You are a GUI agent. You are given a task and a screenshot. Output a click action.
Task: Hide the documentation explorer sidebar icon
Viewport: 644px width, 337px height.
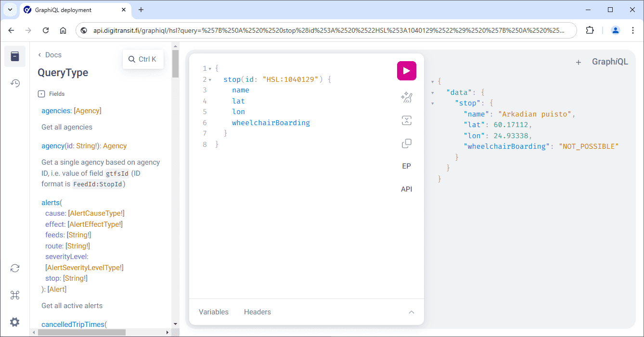pos(15,56)
